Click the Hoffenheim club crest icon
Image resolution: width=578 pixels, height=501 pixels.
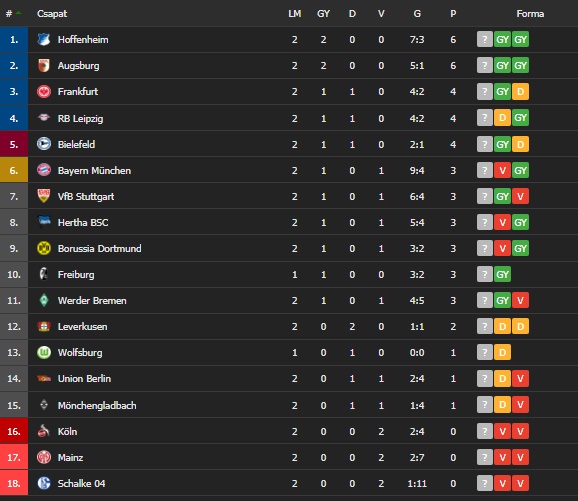pos(44,39)
